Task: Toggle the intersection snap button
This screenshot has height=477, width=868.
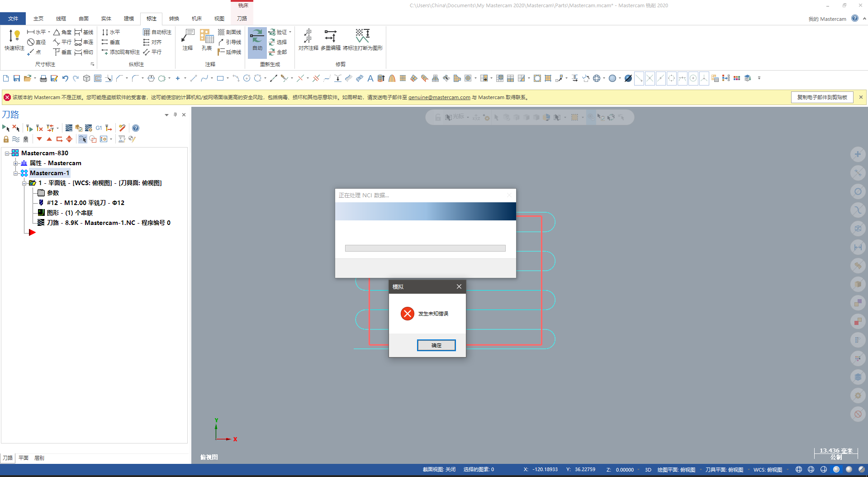Action: click(650, 78)
